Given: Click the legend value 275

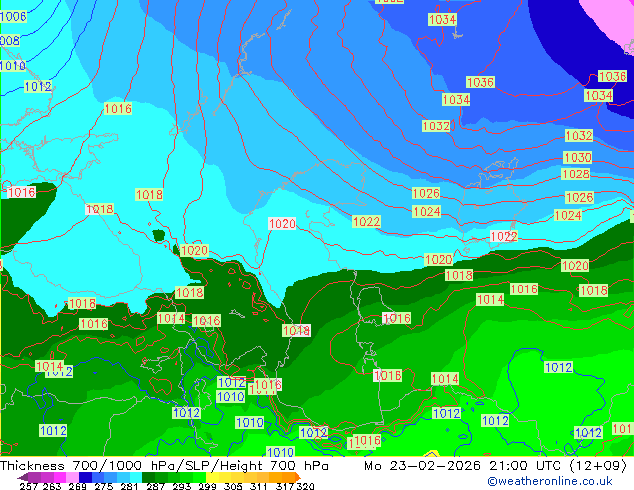Looking at the screenshot, I should pyautogui.click(x=104, y=486).
